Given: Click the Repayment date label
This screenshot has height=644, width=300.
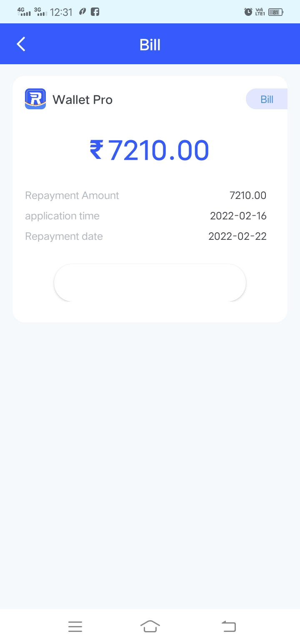Looking at the screenshot, I should pyautogui.click(x=64, y=236).
